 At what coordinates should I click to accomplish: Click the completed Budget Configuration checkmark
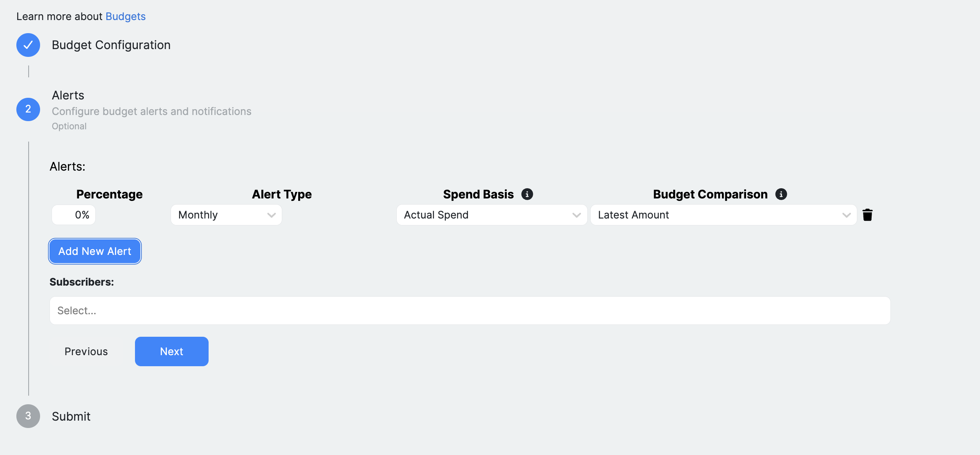click(28, 45)
